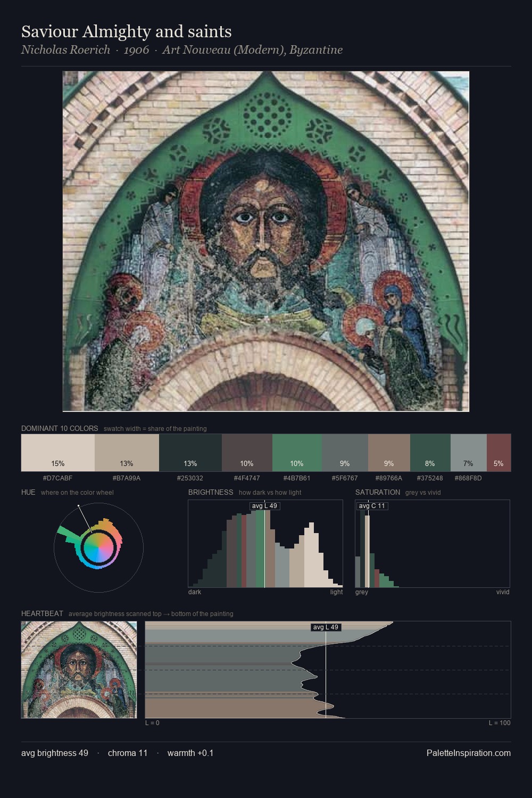Screen dimensions: 532x798
Task: Click 'avg L 49' label in brightness chart
Action: (264, 506)
